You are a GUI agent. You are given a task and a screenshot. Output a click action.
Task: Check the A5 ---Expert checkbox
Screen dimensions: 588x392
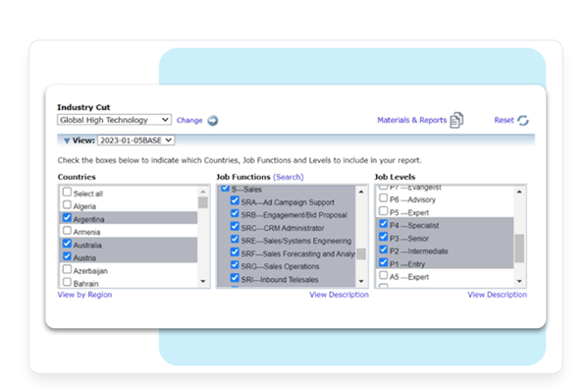coord(383,275)
